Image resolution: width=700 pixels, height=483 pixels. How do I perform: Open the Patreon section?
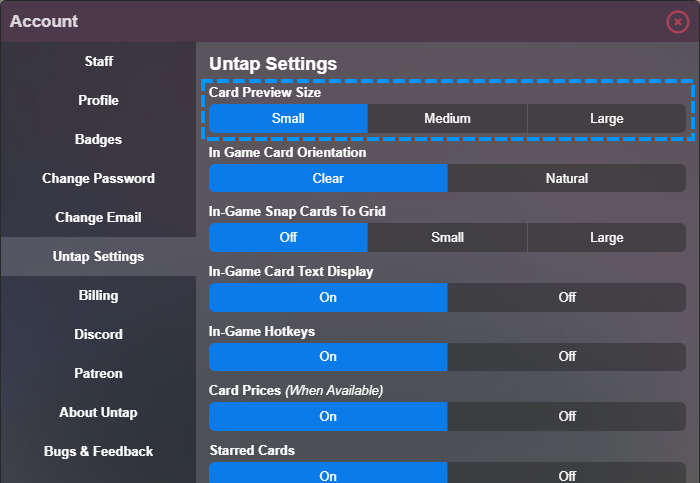click(x=98, y=373)
